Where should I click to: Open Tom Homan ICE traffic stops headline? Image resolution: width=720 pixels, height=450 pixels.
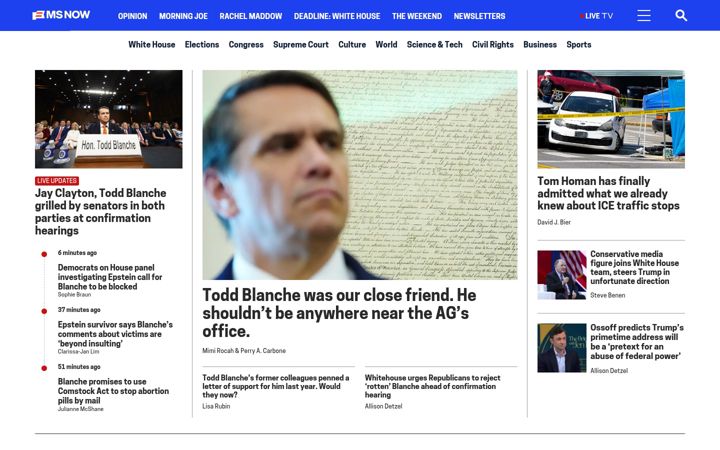click(608, 193)
